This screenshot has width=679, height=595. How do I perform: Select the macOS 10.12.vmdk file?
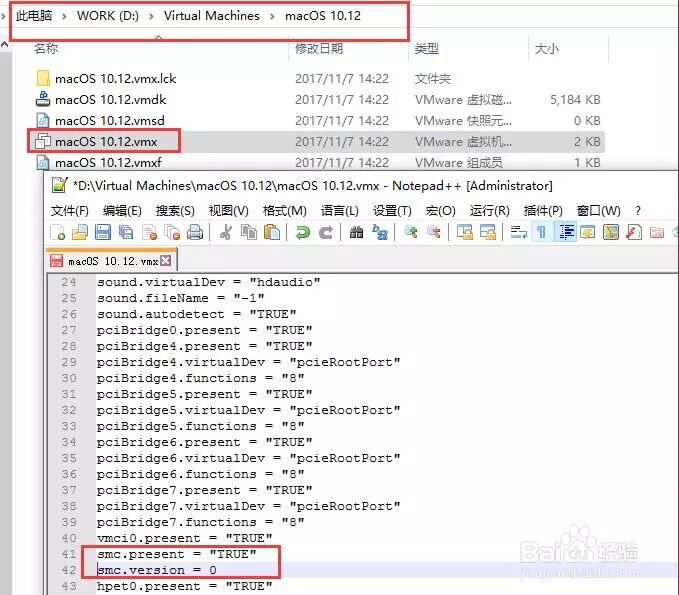(x=111, y=100)
